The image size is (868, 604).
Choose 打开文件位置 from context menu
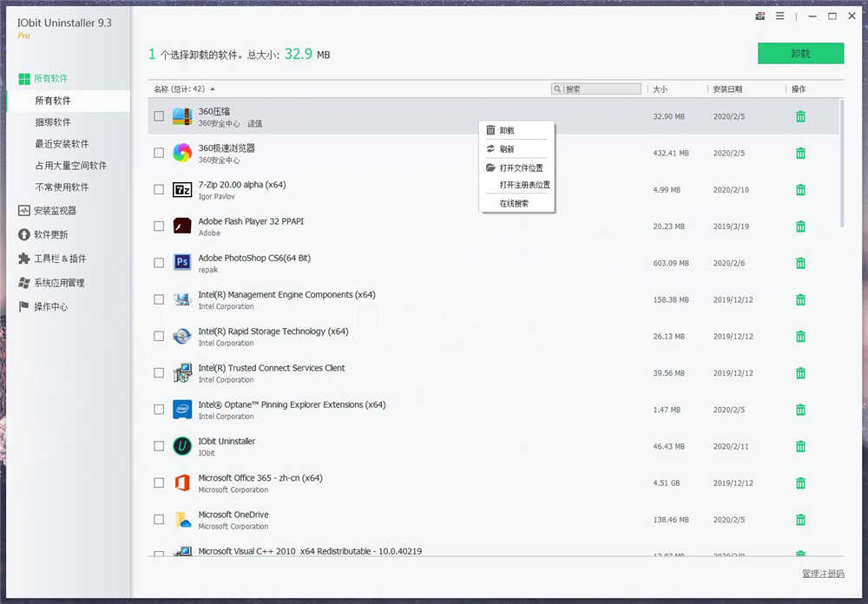516,167
